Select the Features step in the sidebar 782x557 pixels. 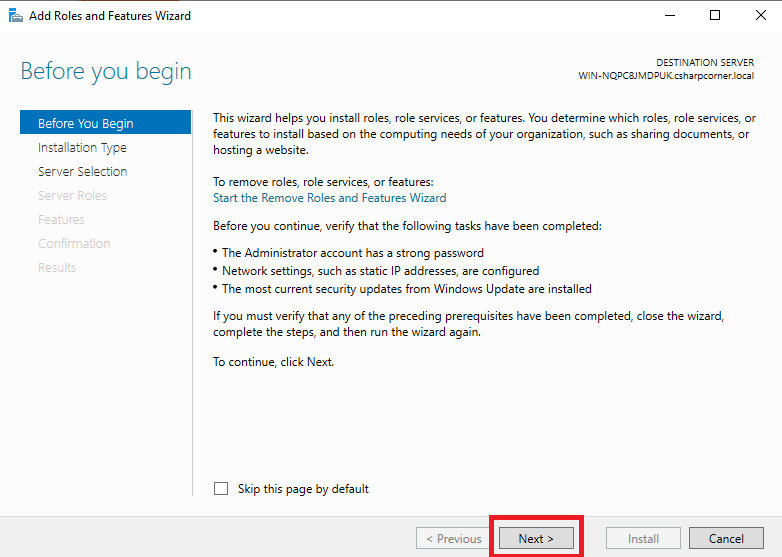(x=61, y=219)
